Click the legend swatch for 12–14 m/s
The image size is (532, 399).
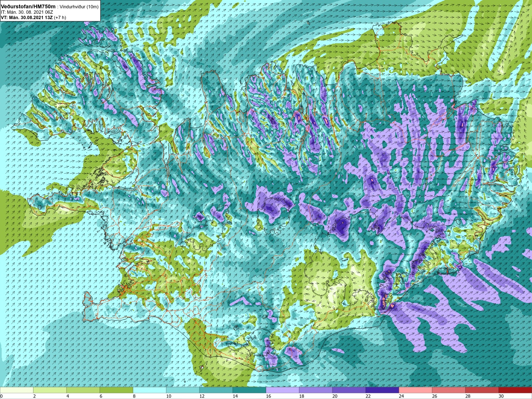(x=216, y=390)
